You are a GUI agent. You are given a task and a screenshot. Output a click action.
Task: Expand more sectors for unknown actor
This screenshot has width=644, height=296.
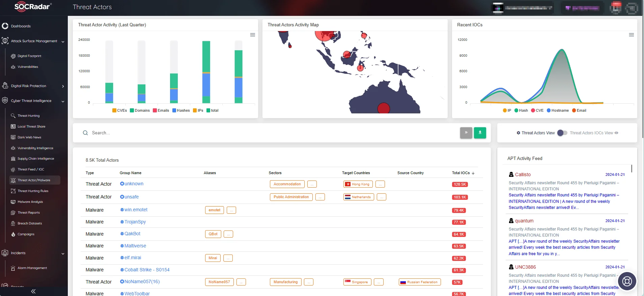coord(312,184)
